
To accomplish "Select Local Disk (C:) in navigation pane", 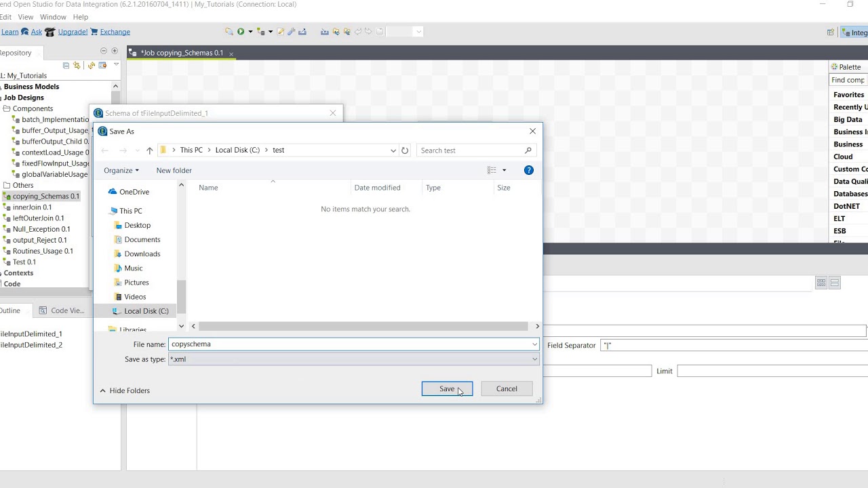I will 140,310.
